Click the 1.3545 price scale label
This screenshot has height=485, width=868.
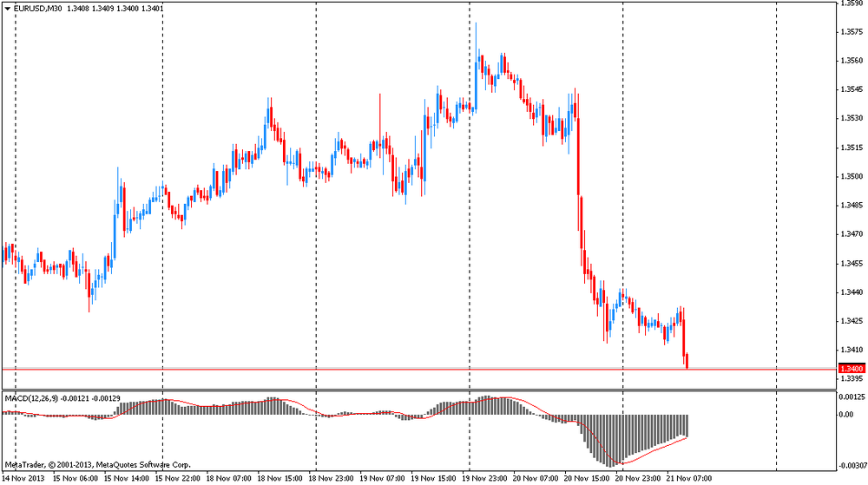coord(852,89)
